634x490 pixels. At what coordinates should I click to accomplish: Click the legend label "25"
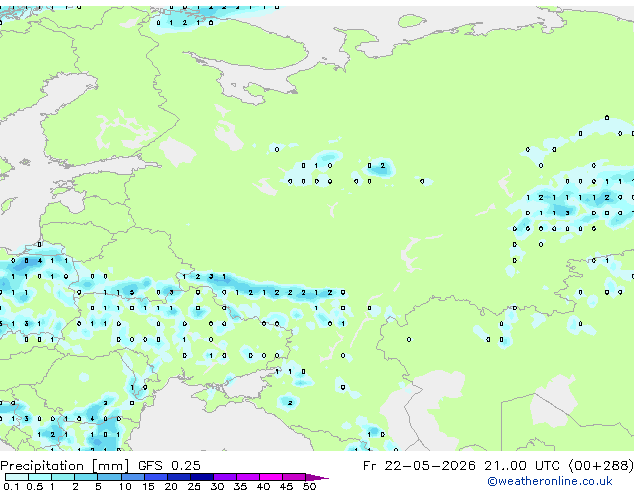194,486
